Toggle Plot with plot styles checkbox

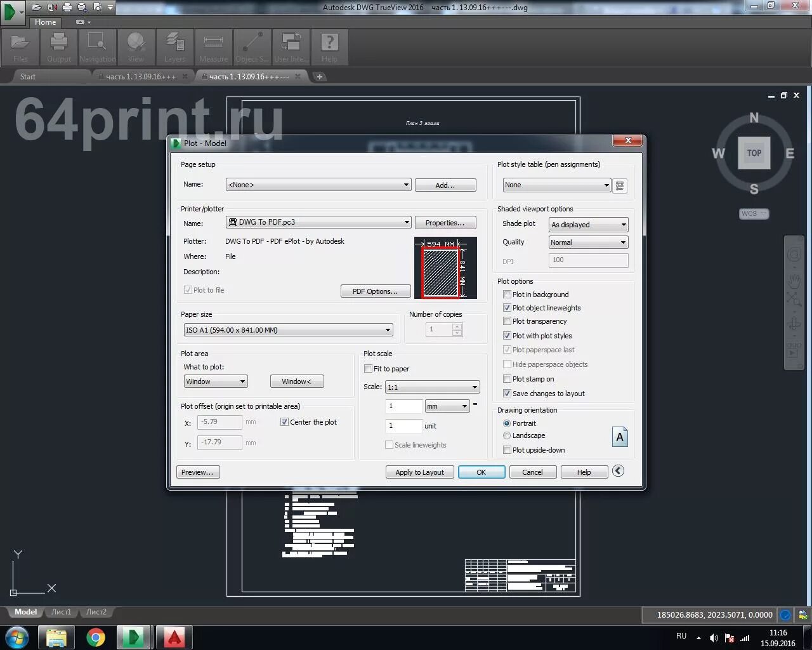click(x=507, y=336)
